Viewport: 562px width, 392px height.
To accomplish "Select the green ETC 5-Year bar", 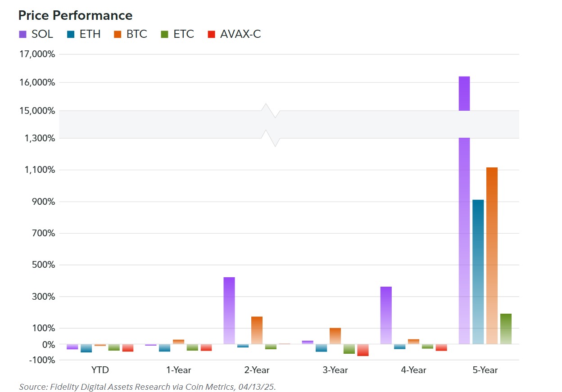I will (506, 329).
